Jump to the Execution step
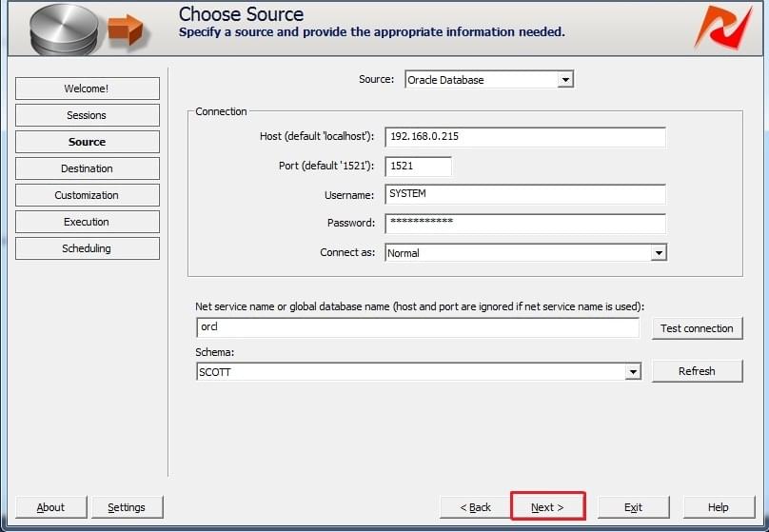Viewport: 769px width, 532px height. [88, 222]
